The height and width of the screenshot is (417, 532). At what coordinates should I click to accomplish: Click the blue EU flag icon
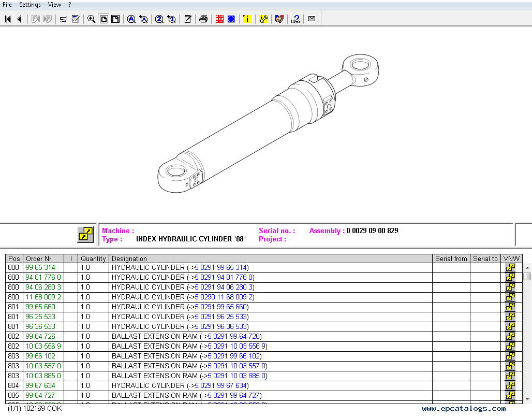pos(231,19)
